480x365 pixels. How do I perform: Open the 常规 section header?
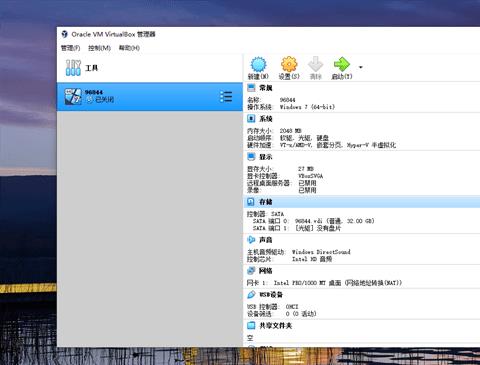coord(266,88)
